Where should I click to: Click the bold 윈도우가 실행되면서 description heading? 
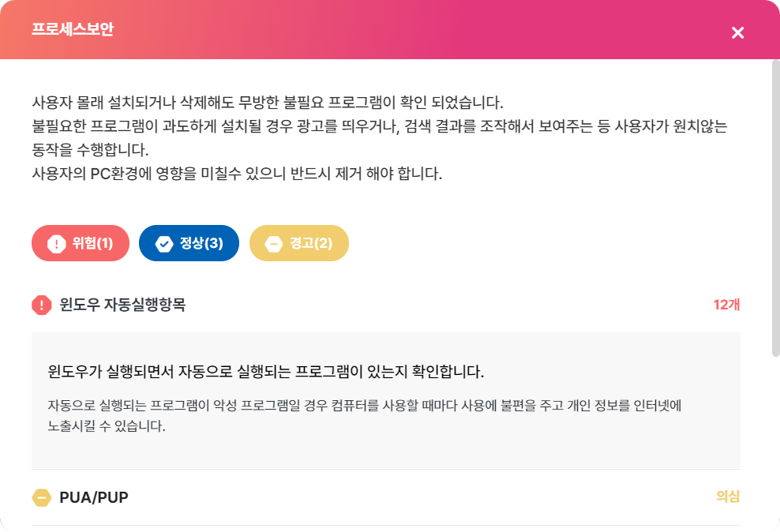tap(266, 371)
